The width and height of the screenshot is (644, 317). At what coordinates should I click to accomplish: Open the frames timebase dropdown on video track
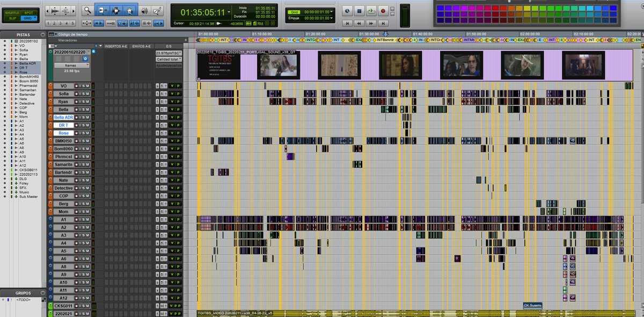(x=72, y=66)
